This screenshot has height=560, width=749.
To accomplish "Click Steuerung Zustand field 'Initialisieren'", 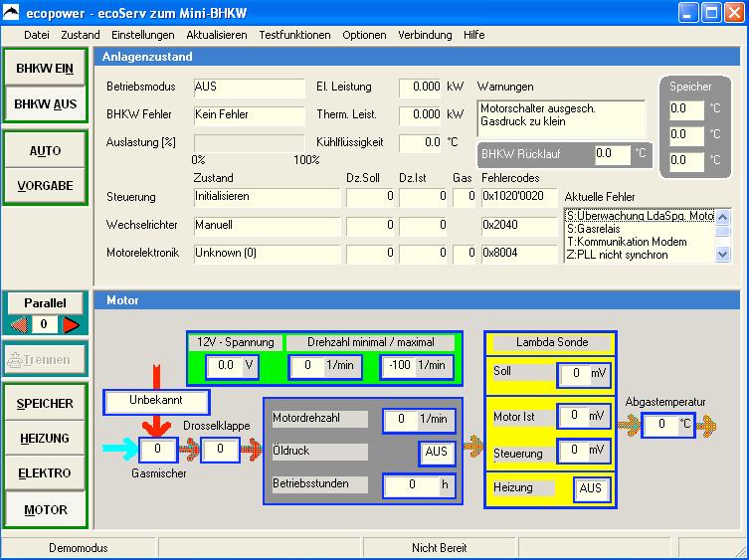I will click(x=267, y=197).
